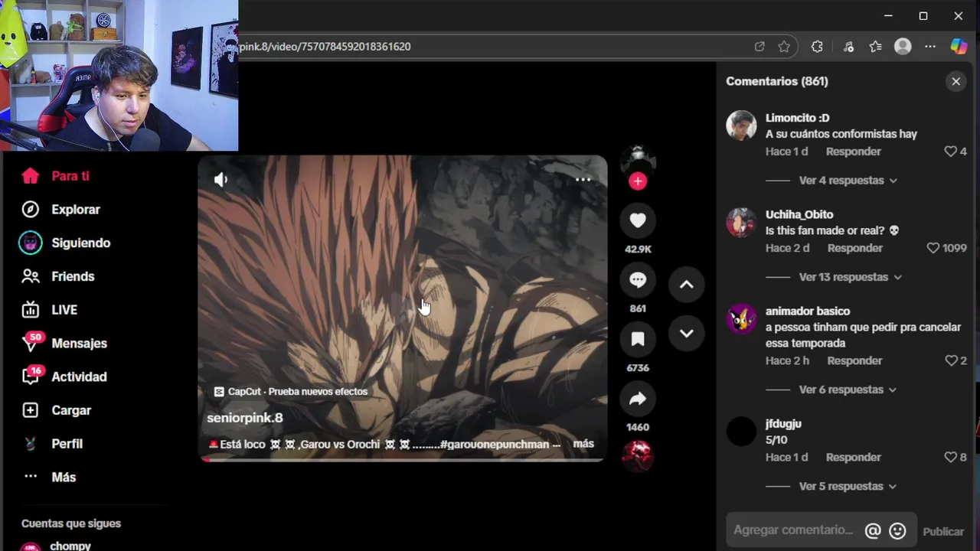Open the spinning music disc icon
Screen dimensions: 980x551
click(x=638, y=456)
